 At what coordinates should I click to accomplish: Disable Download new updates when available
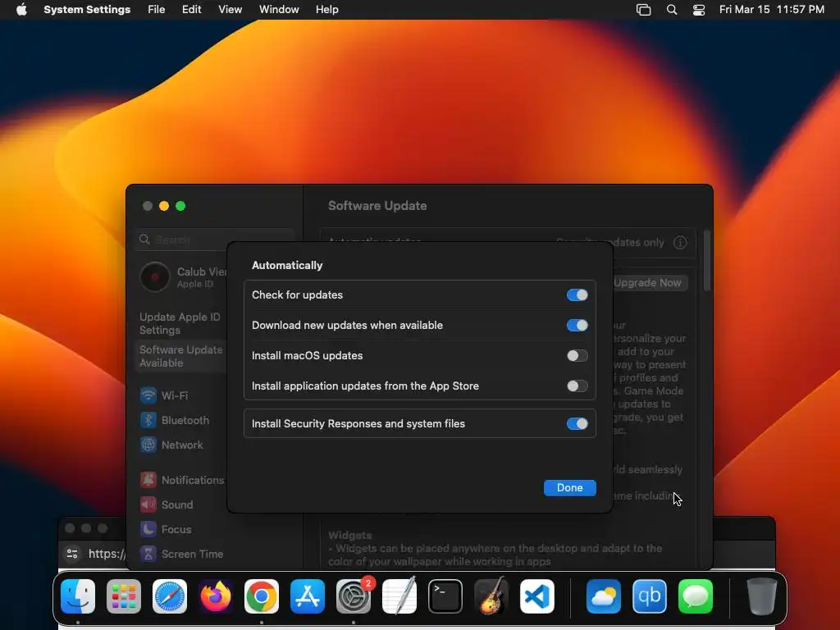[x=577, y=325]
